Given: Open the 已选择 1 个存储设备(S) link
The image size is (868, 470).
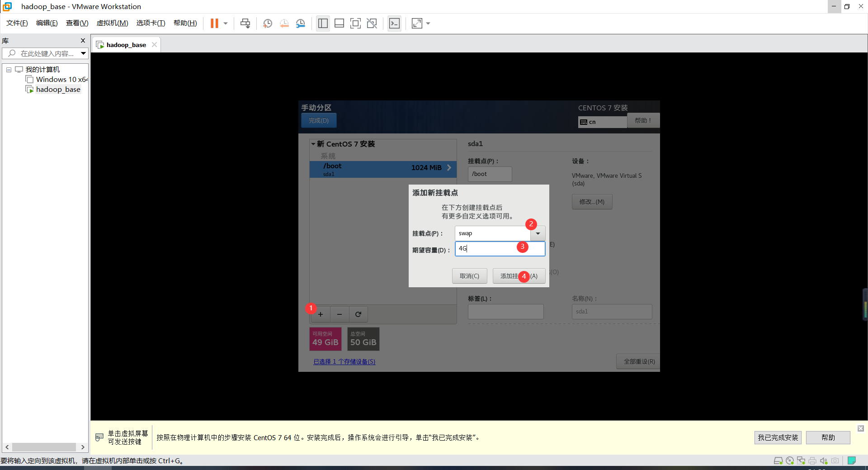Looking at the screenshot, I should 344,362.
